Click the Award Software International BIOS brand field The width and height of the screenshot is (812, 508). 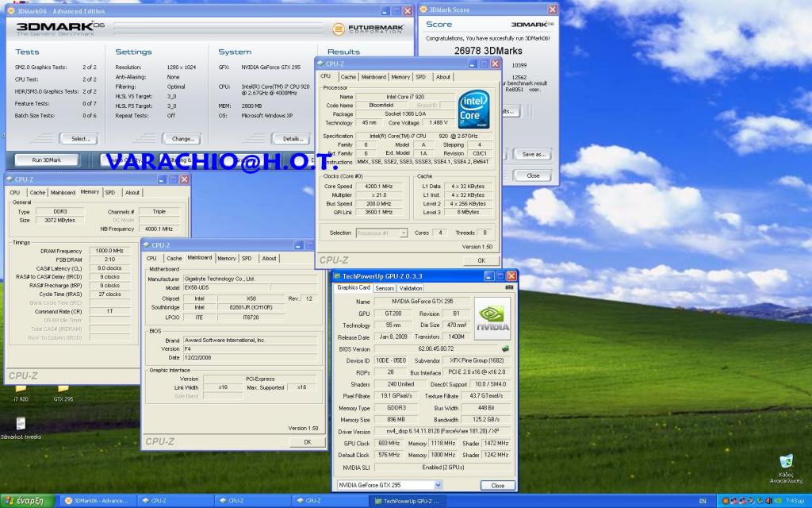(x=251, y=341)
